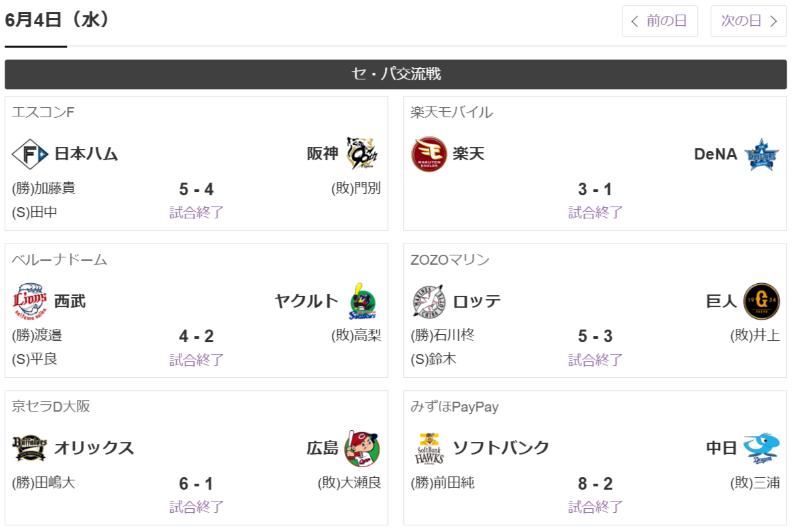Click the DeNA BayStars star logo
This screenshot has width=792, height=532.
[762, 154]
